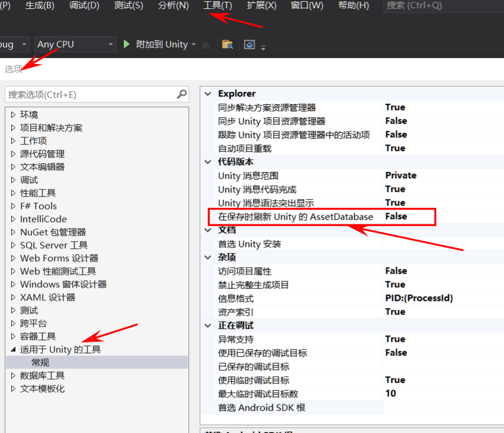
Task: Click the Unity 消息范围 Private value
Action: coord(401,175)
